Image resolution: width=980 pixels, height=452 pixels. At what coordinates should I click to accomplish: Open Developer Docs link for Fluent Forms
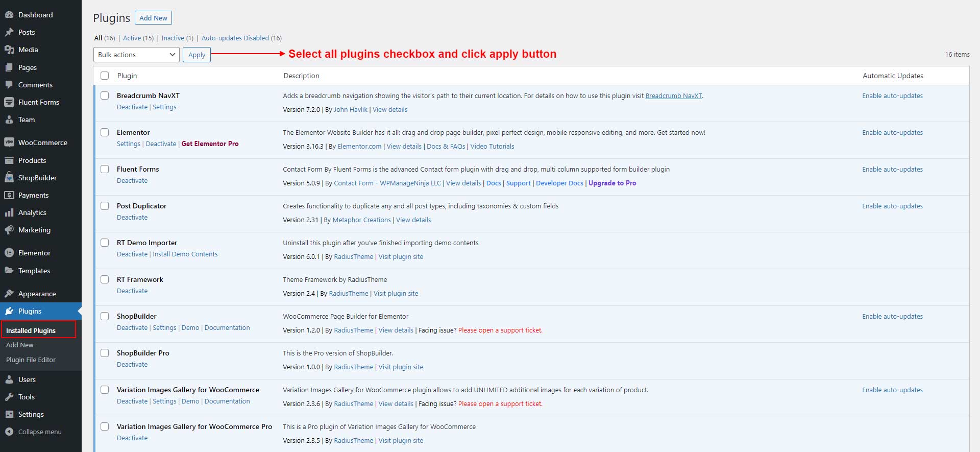point(559,183)
